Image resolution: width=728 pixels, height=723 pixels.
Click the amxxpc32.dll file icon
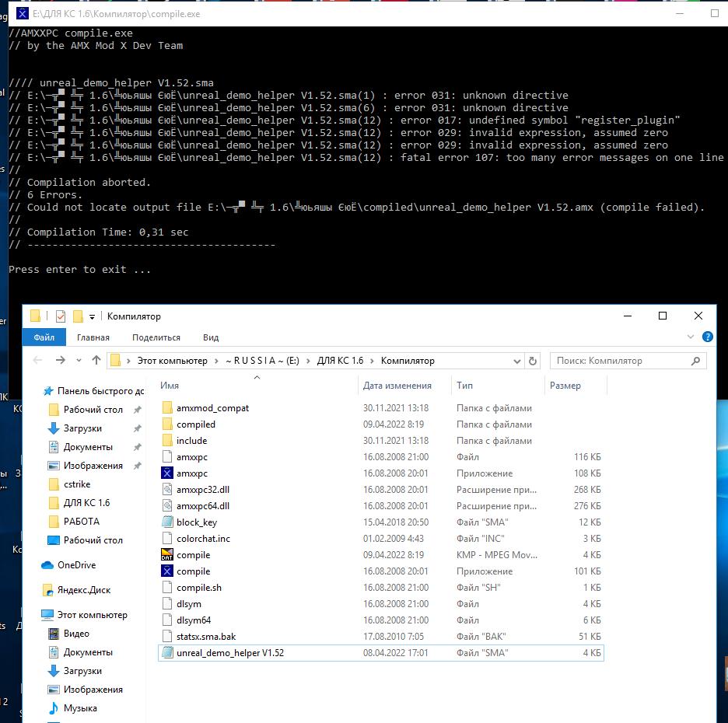click(x=167, y=489)
